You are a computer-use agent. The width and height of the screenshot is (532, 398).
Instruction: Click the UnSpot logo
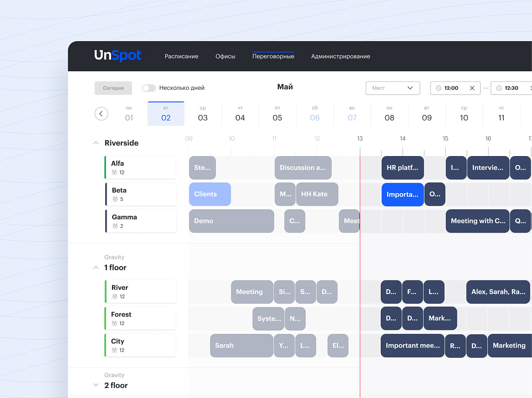point(118,56)
